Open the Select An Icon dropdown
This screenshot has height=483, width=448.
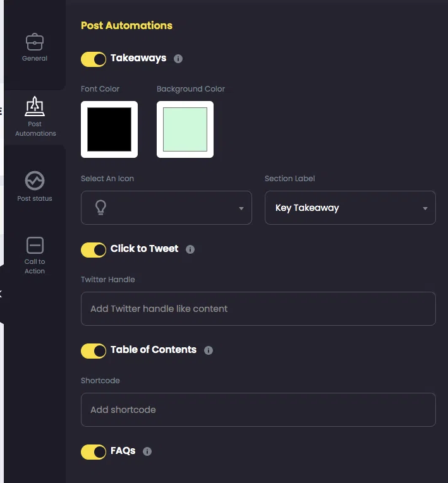[x=166, y=208]
